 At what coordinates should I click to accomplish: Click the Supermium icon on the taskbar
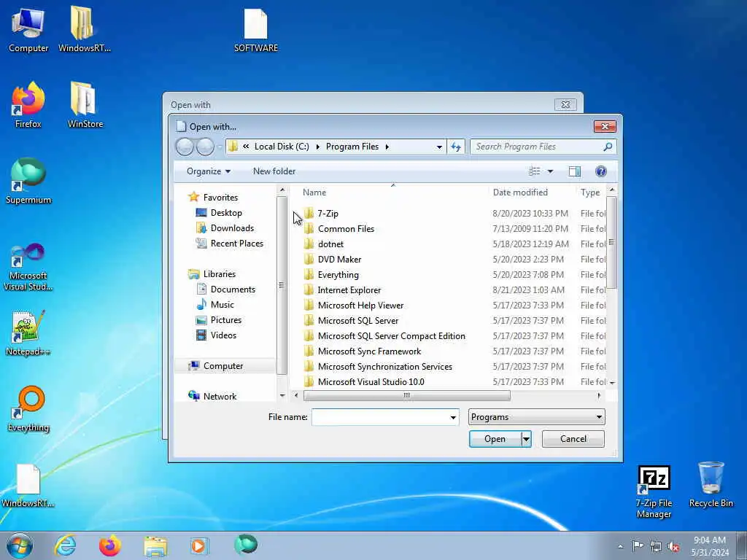point(246,545)
